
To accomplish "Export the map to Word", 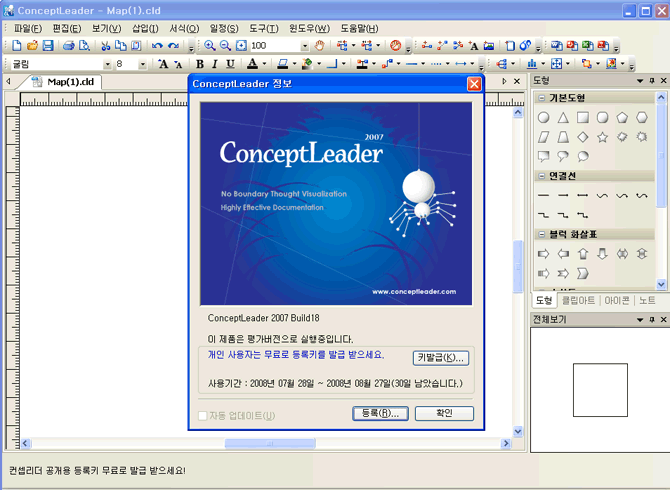I will [556, 45].
